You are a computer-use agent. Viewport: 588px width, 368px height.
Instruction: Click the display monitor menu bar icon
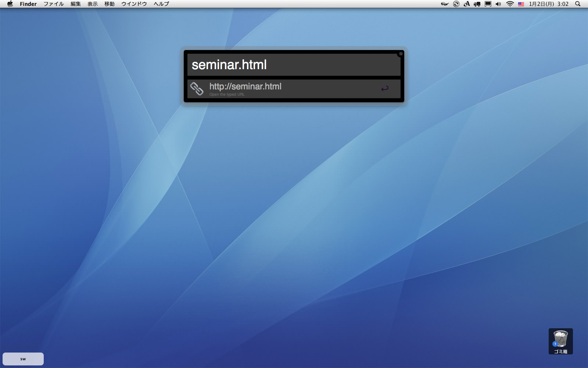(488, 4)
